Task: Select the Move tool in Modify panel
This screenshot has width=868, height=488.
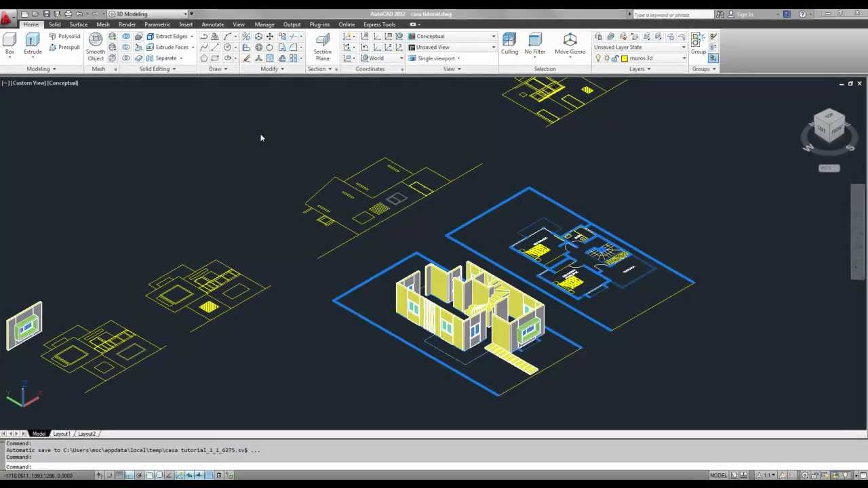Action: pos(270,37)
